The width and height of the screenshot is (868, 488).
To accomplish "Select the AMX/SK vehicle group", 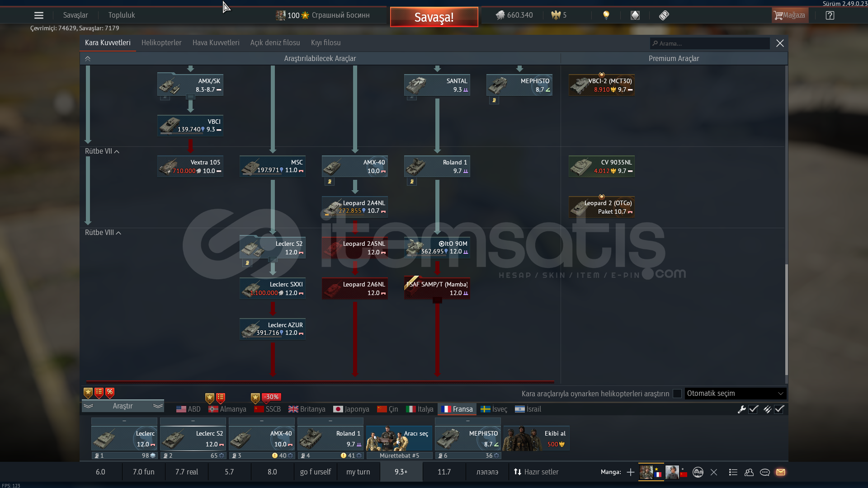I will 190,85.
